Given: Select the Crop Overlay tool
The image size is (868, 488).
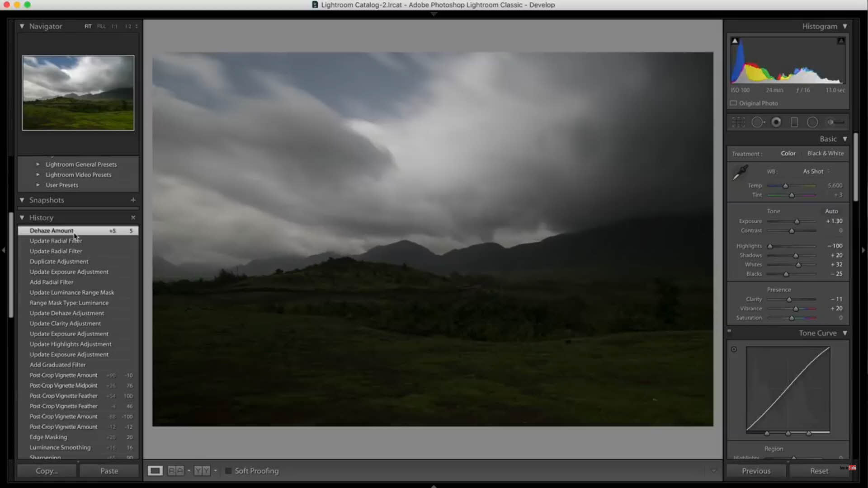Looking at the screenshot, I should click(738, 122).
